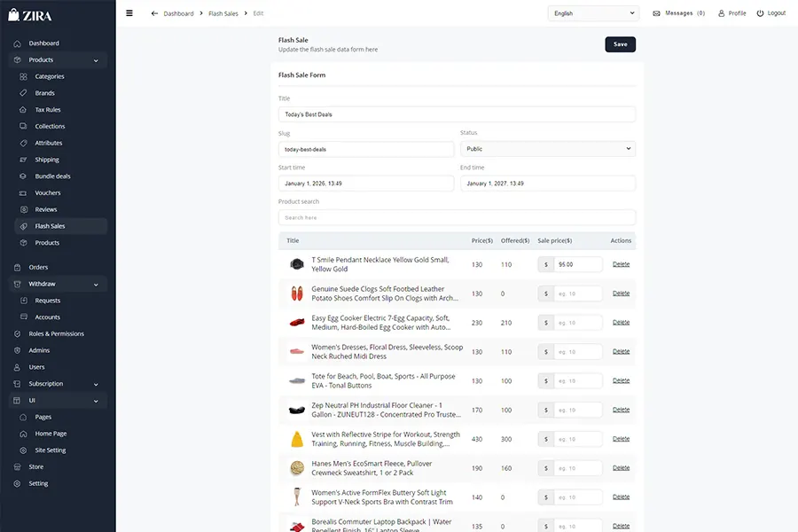Open the English language dropdown
Screen dimensions: 798x532
pos(593,13)
